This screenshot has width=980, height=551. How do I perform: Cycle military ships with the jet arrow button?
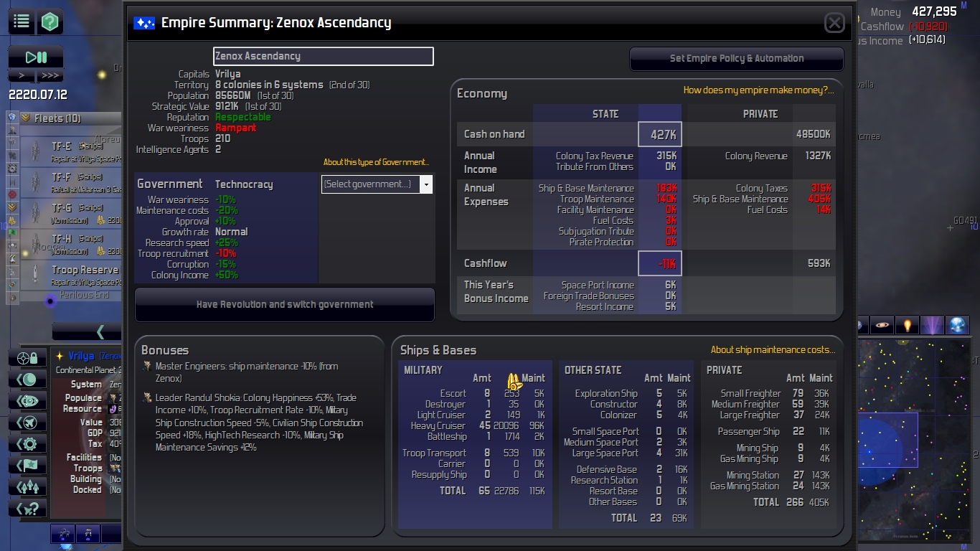point(29,422)
